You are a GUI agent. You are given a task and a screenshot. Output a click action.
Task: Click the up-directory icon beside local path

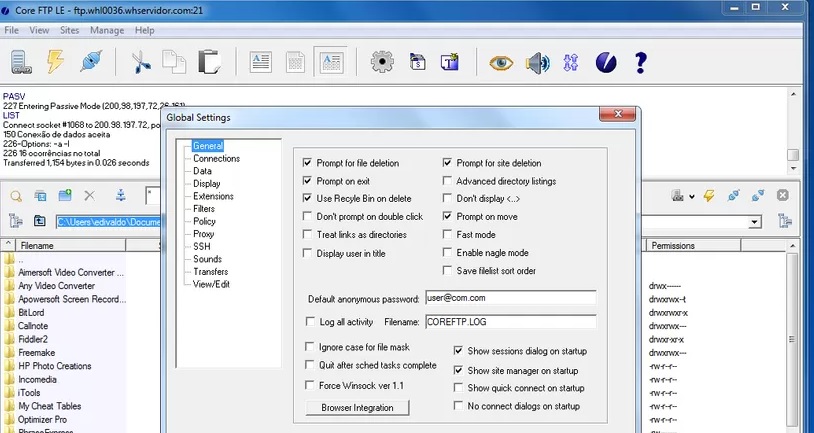click(x=39, y=221)
